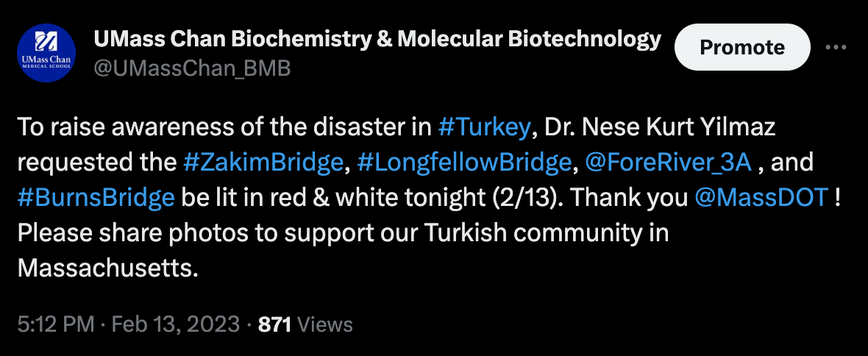Follow the #ZakimBridge hashtag link

click(x=263, y=162)
